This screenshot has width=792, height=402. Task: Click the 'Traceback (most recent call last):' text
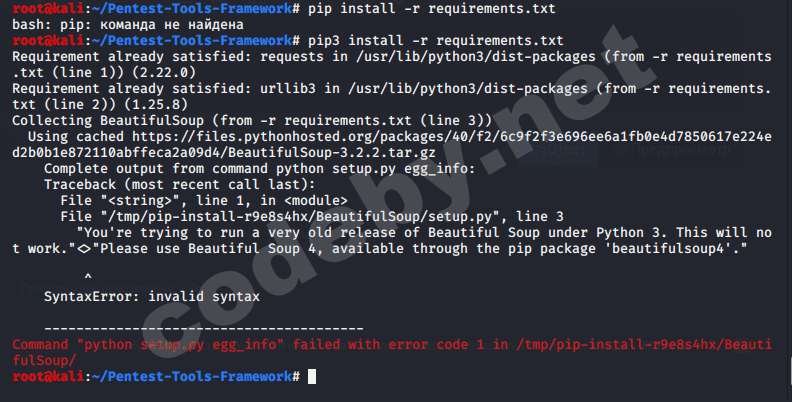(x=180, y=185)
